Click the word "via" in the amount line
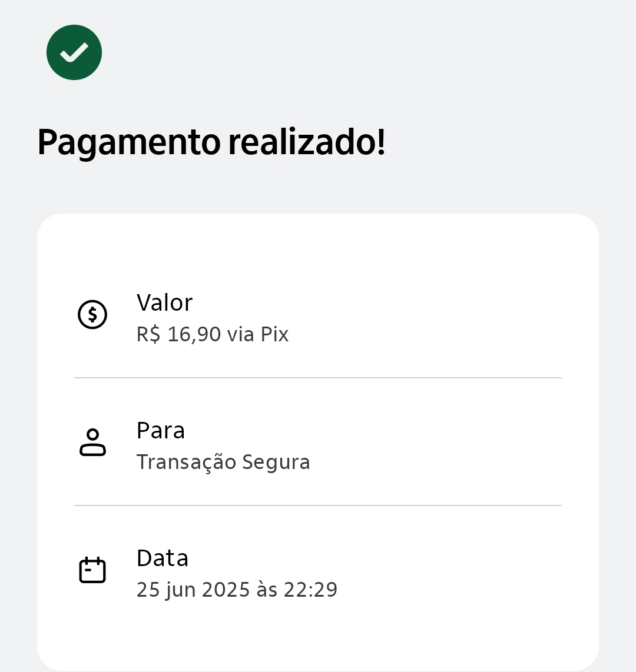The height and width of the screenshot is (672, 636). click(x=241, y=335)
